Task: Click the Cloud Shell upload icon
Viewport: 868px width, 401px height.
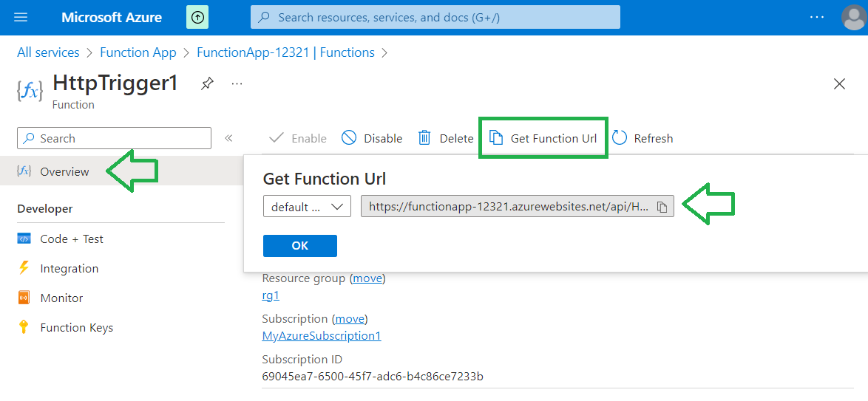Action: [197, 17]
